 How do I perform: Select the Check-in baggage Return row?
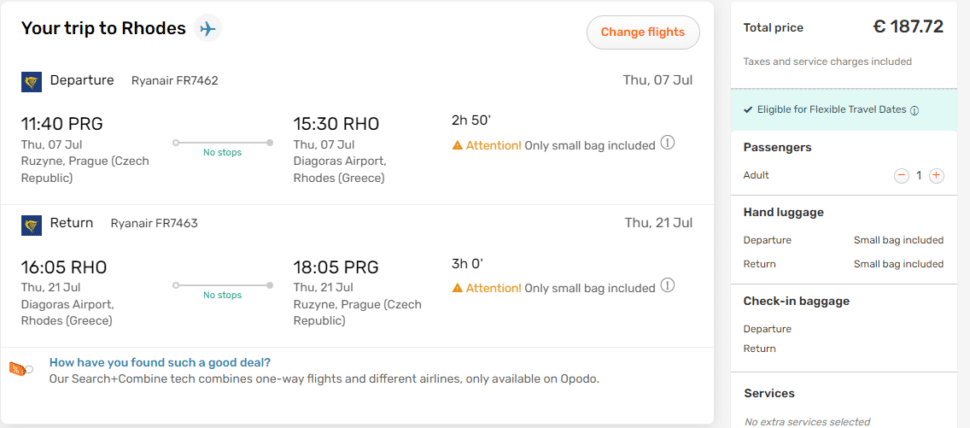(760, 349)
